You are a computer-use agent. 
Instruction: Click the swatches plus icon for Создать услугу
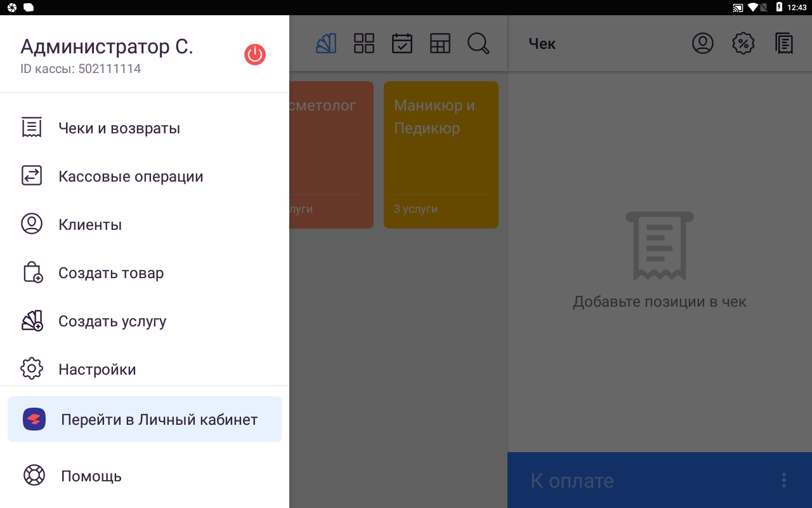[x=32, y=321]
